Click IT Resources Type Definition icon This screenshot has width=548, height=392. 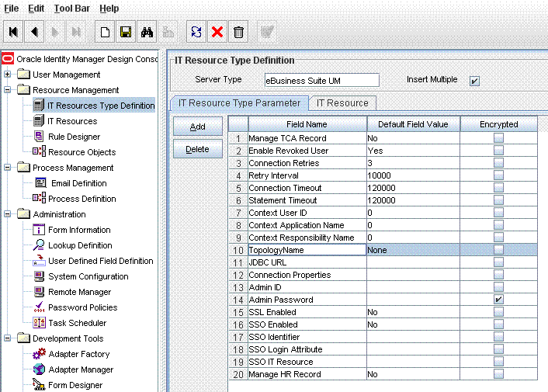click(39, 105)
